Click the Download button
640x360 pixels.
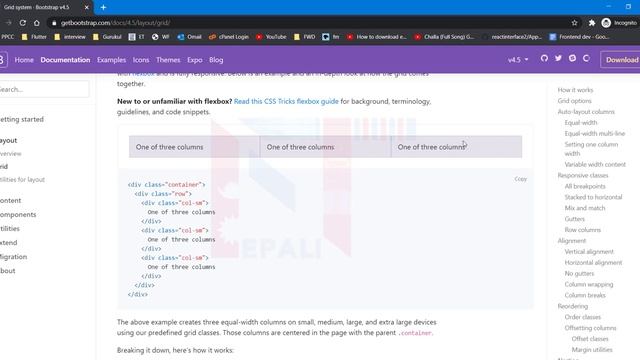(620, 60)
